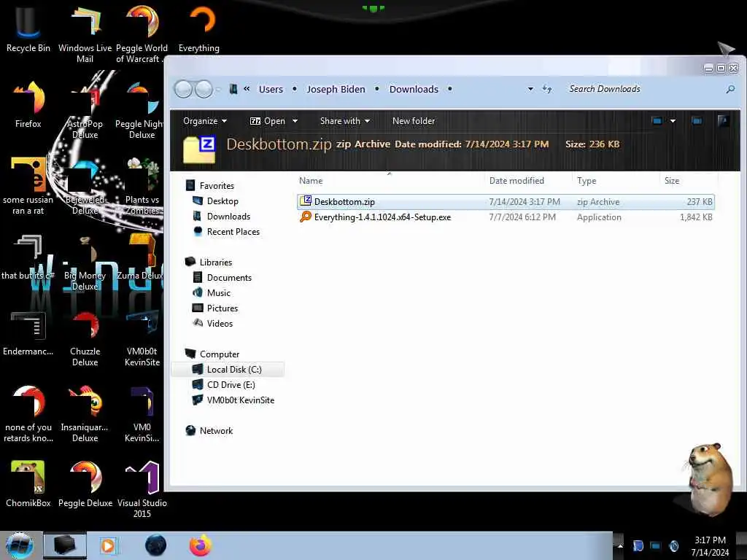Change view with the views icon
This screenshot has height=560, width=747.
(x=657, y=121)
